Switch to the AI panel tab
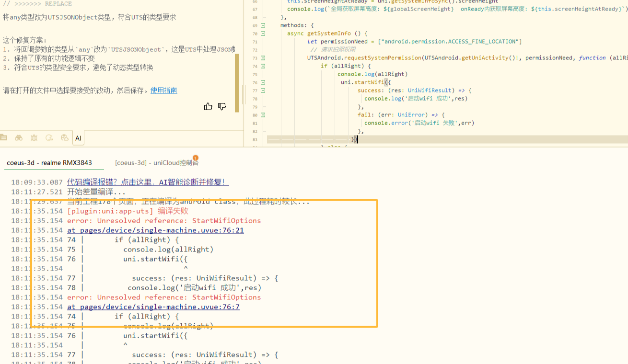The image size is (628, 364). pyautogui.click(x=78, y=138)
